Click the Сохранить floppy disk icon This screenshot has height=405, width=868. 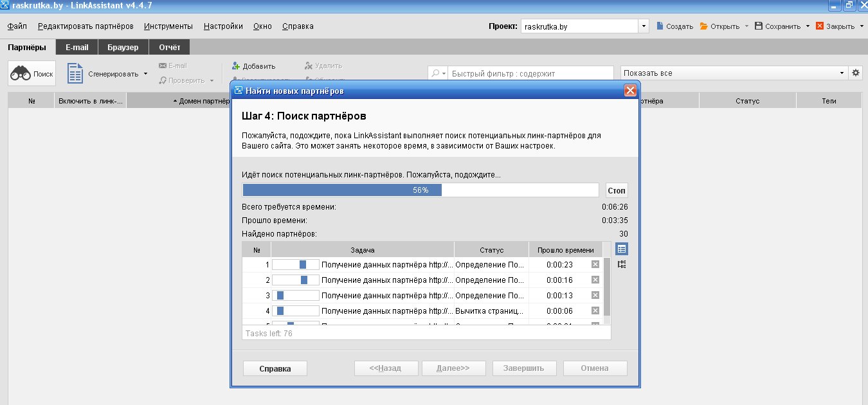[758, 26]
